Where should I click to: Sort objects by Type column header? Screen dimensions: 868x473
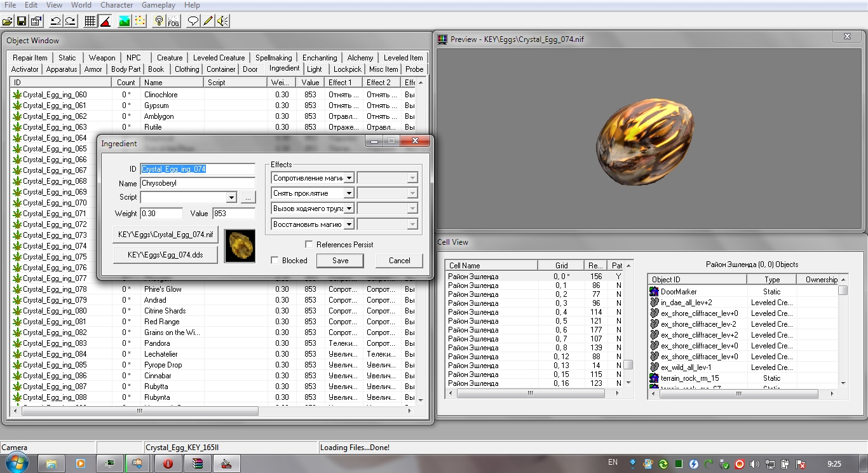pos(772,280)
